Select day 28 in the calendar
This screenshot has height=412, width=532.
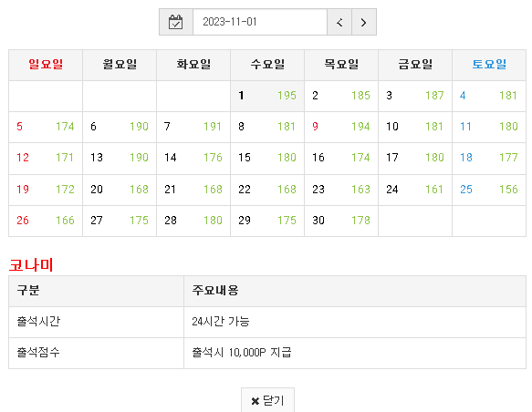[171, 221]
